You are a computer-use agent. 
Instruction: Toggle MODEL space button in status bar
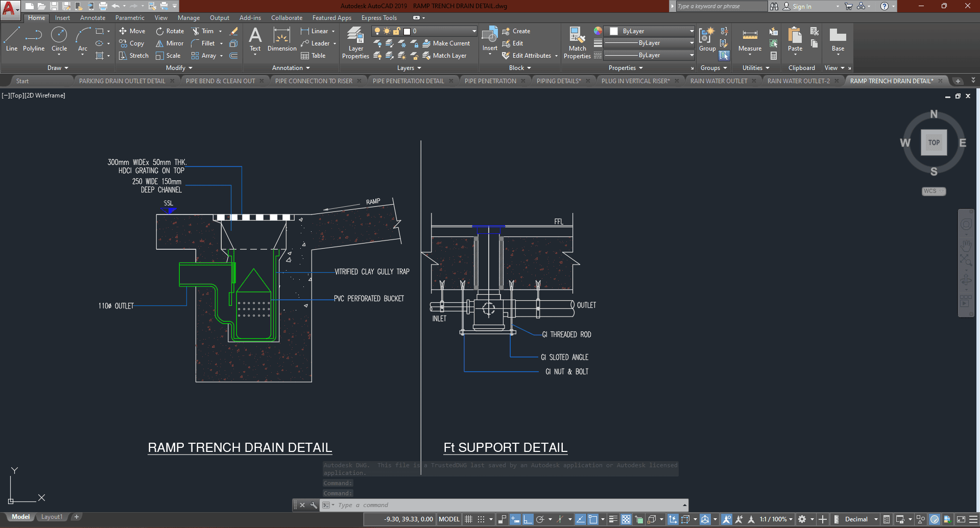click(x=449, y=519)
